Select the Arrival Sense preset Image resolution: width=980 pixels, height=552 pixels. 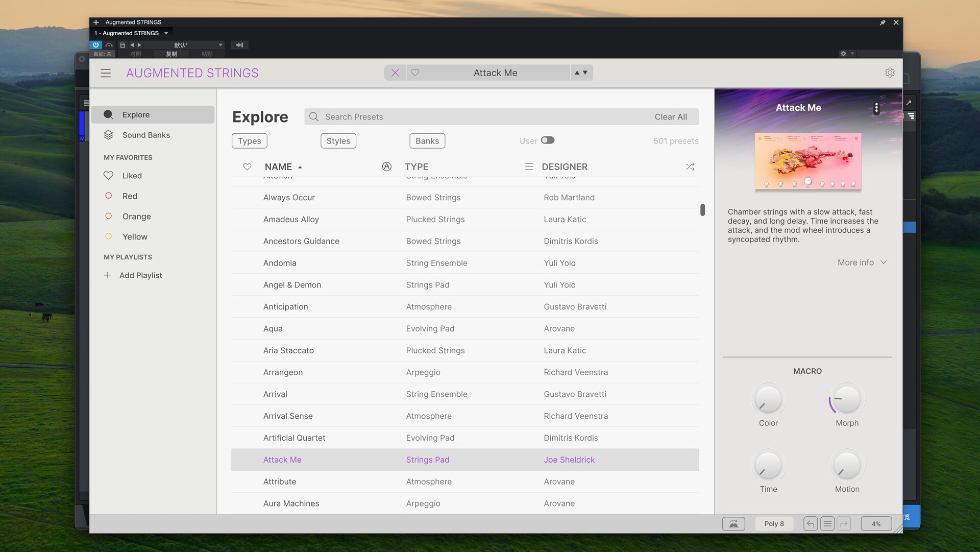coord(465,416)
